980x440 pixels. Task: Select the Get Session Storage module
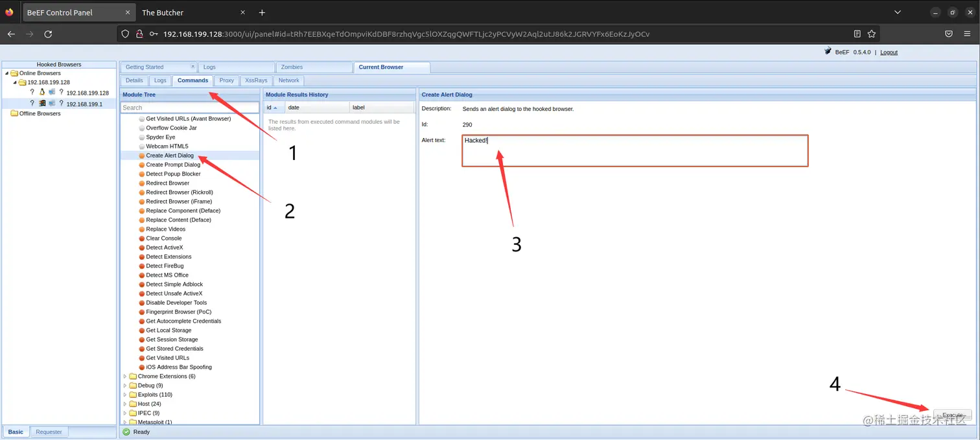tap(172, 340)
